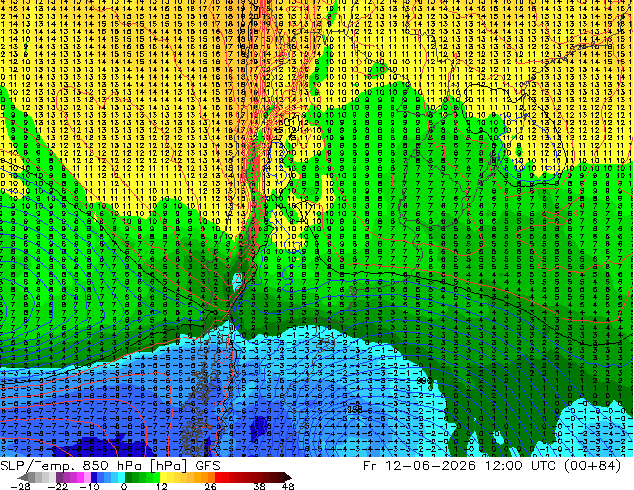Click the time "12:00"
634x490 pixels.
pyautogui.click(x=504, y=466)
